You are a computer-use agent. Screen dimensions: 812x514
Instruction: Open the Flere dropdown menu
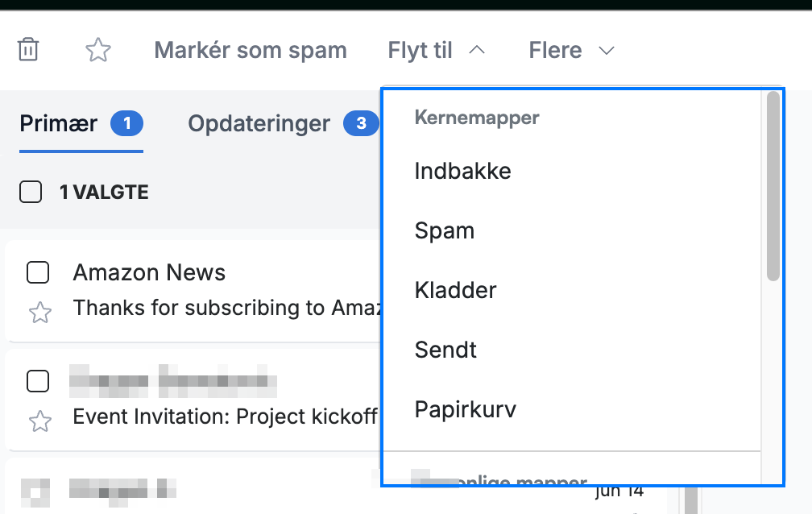click(571, 50)
